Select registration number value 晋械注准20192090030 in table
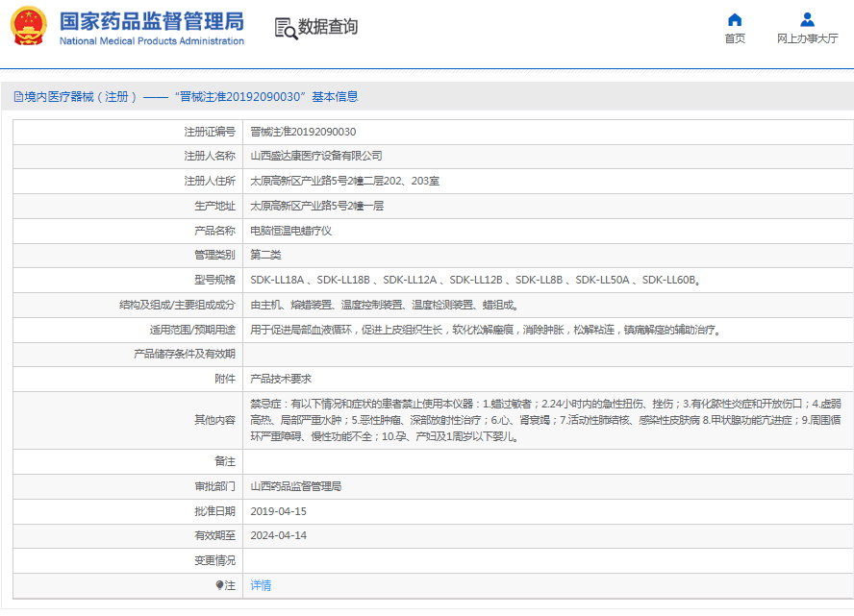 [303, 132]
